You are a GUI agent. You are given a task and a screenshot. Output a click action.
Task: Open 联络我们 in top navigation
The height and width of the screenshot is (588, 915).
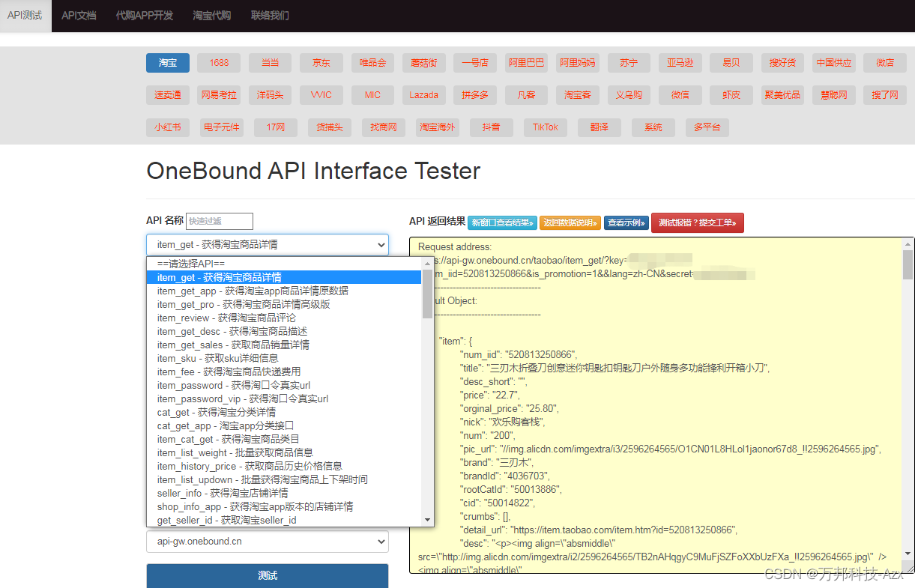coord(270,16)
